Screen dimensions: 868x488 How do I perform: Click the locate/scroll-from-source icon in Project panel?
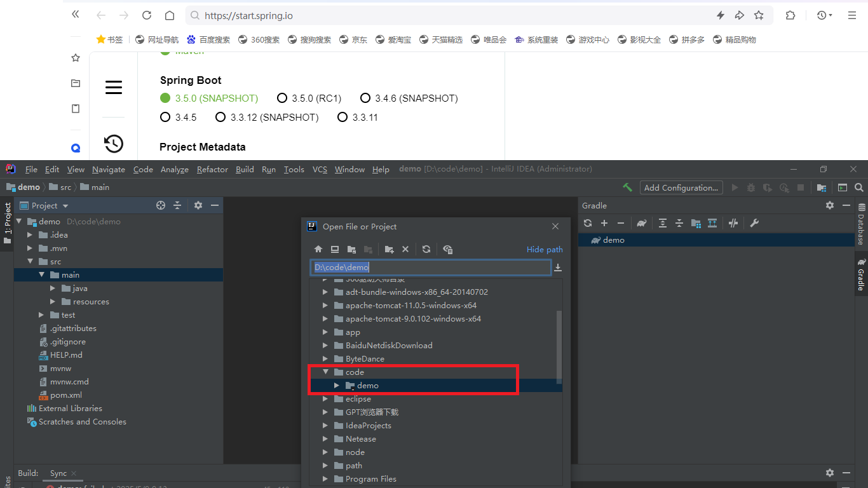161,205
